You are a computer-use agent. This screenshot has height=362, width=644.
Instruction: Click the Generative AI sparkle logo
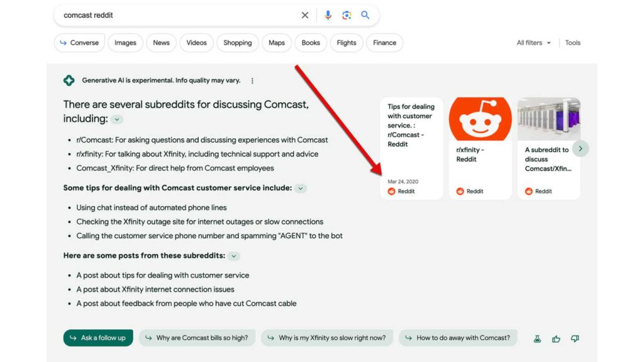(69, 80)
